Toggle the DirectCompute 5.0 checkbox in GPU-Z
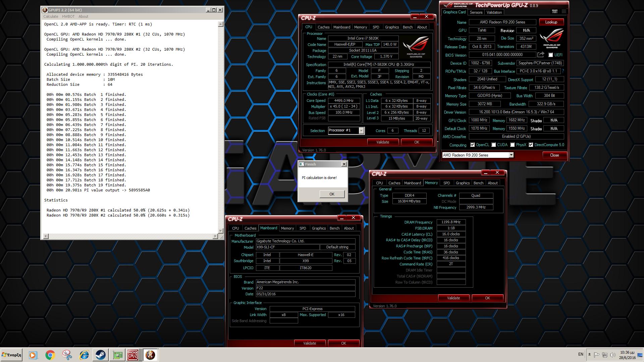Viewport: 644px width, 362px height. click(x=531, y=145)
